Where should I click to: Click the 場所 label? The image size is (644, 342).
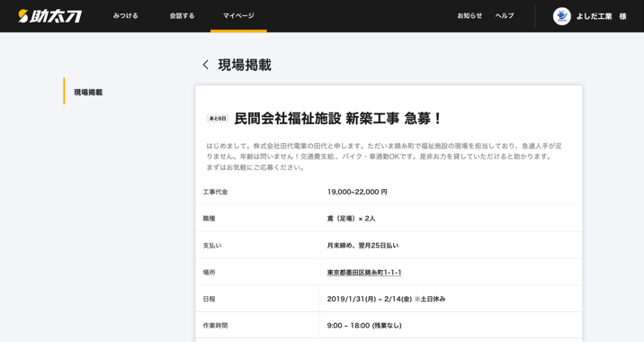pos(209,272)
